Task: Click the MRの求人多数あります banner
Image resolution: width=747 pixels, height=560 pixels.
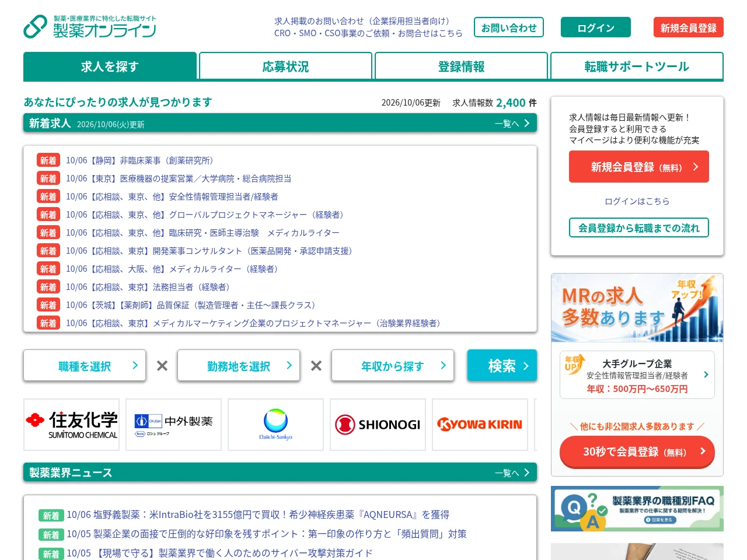Action: [x=637, y=307]
